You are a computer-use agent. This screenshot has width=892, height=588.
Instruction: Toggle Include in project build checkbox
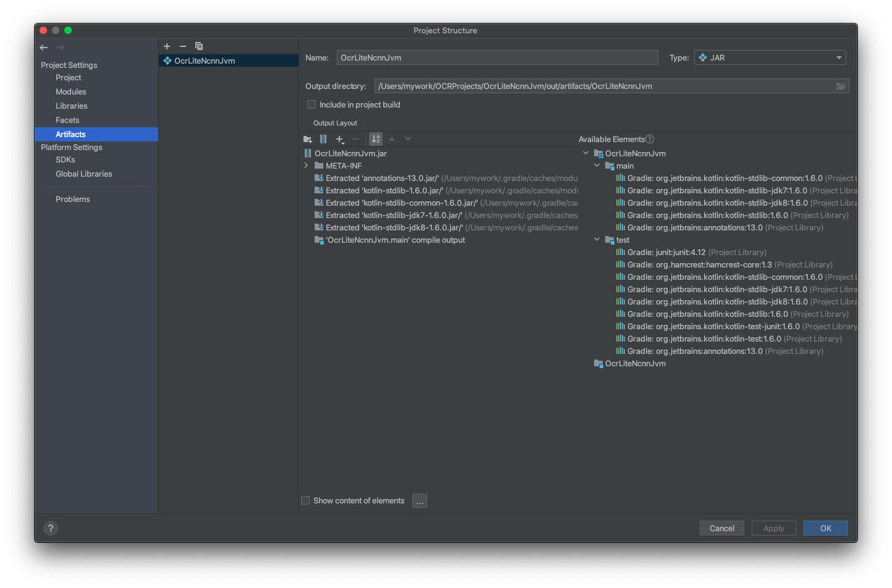tap(312, 105)
